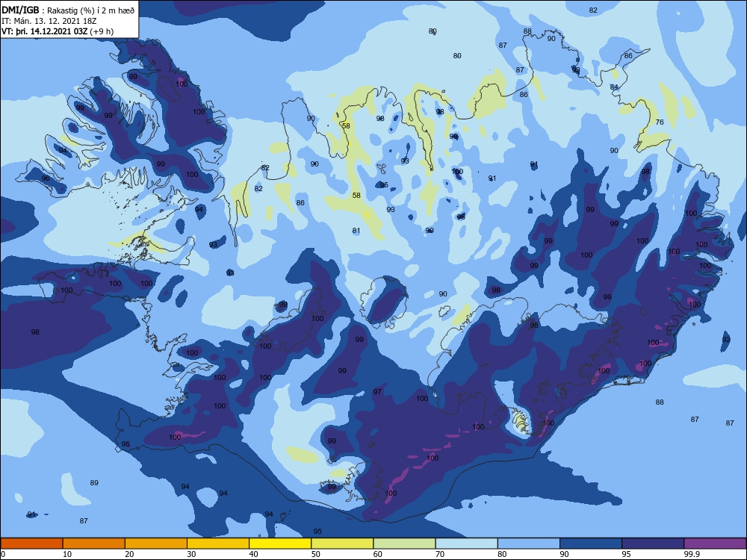This screenshot has height=560, width=747.
Task: Click the '20' legend scale label
Action: 129,554
